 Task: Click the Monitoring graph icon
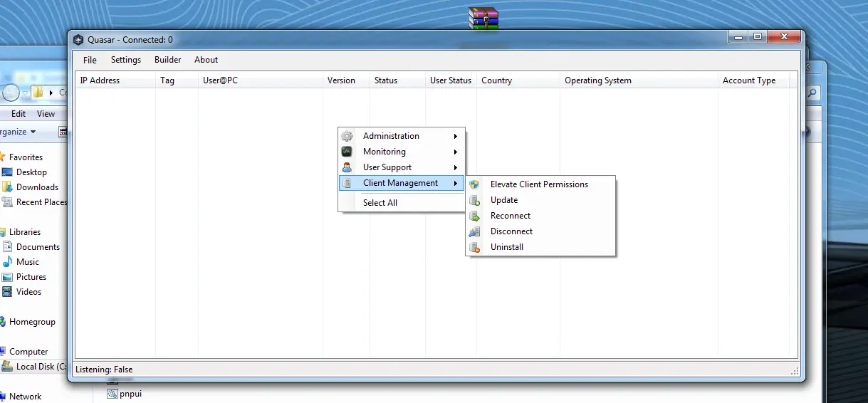tap(347, 152)
